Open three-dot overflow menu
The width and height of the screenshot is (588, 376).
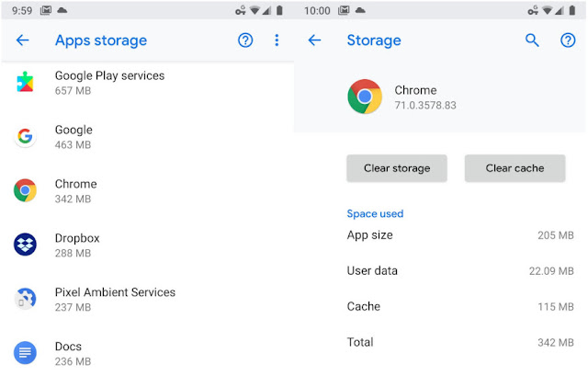click(x=277, y=40)
